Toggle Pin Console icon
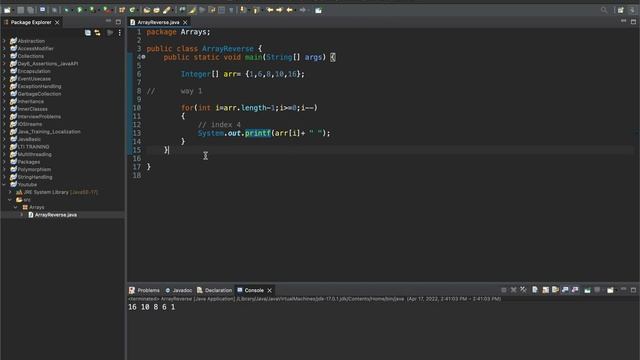The width and height of the screenshot is (640, 360). pyautogui.click(x=587, y=290)
